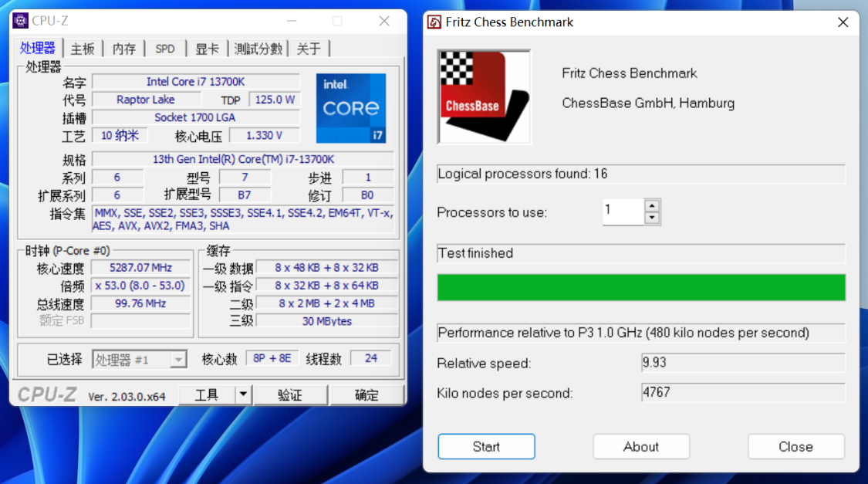Click the extended model B7 value
The width and height of the screenshot is (868, 484).
245,195
